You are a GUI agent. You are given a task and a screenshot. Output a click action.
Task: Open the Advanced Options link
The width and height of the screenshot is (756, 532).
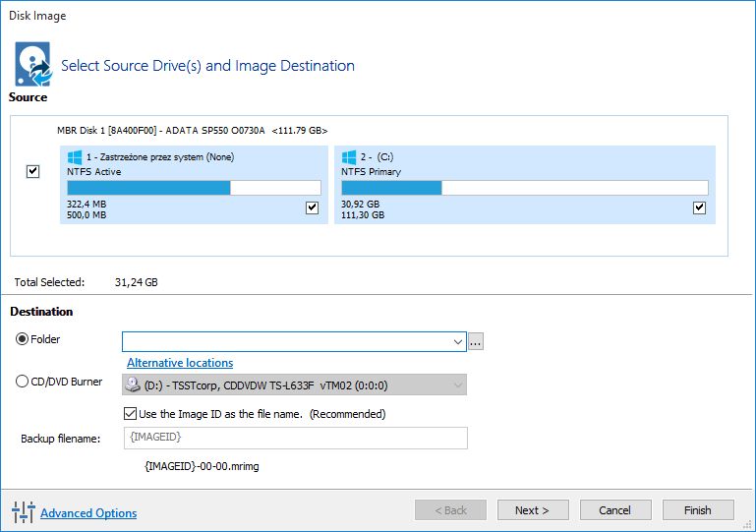tap(88, 513)
